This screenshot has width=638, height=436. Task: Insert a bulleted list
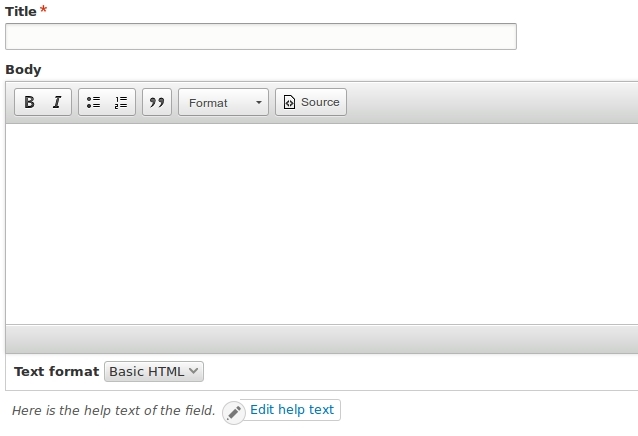coord(93,102)
